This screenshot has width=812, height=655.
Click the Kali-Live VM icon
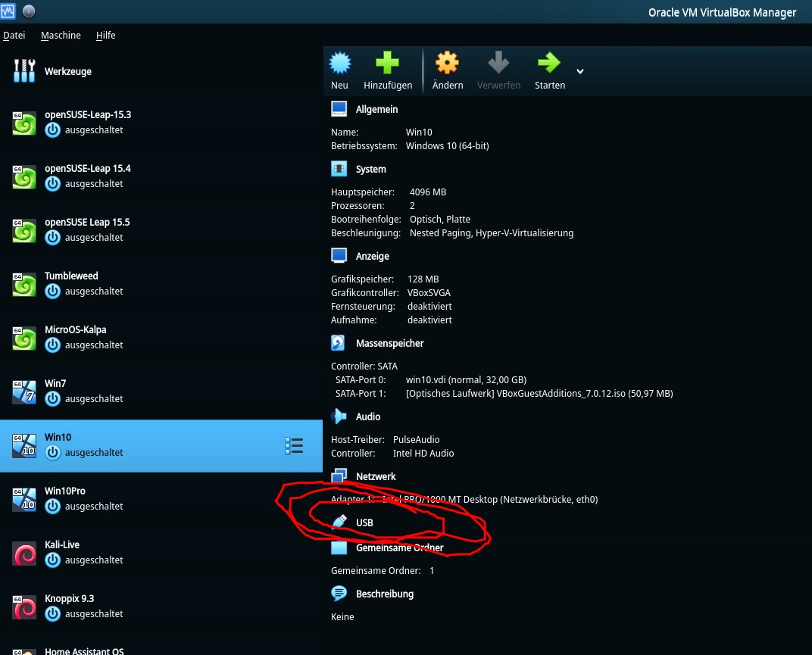pos(24,553)
